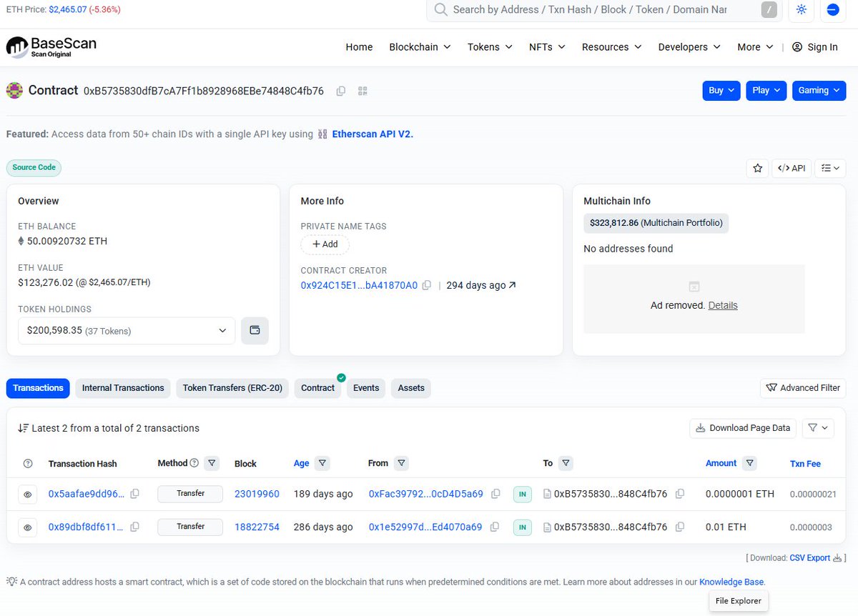The width and height of the screenshot is (858, 616).
Task: Expand the list options dropdown beside API
Action: tap(830, 168)
